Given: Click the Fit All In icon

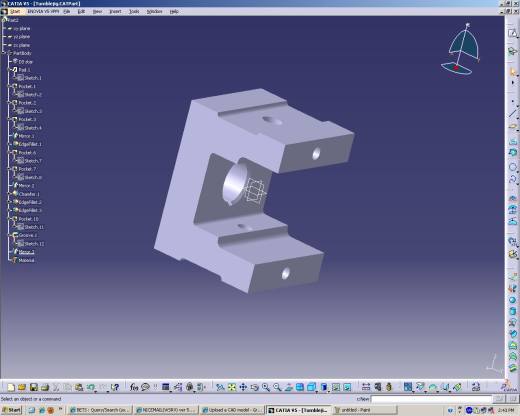Looking at the screenshot, I should (x=231, y=387).
